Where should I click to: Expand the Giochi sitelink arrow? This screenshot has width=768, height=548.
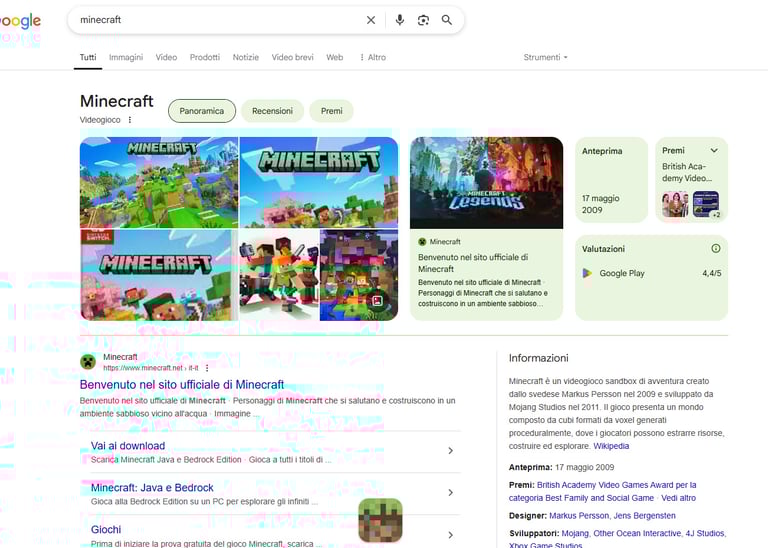tap(451, 535)
